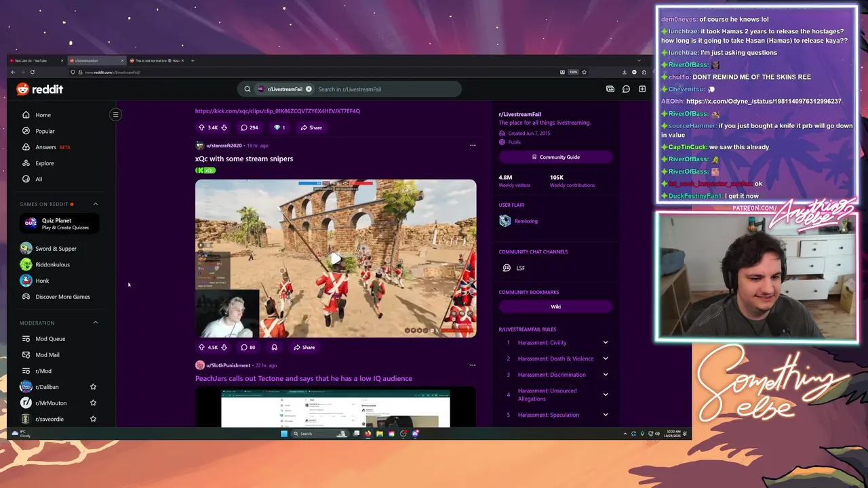Bookmark this page with star icon
This screenshot has height=488, width=868.
pos(584,72)
